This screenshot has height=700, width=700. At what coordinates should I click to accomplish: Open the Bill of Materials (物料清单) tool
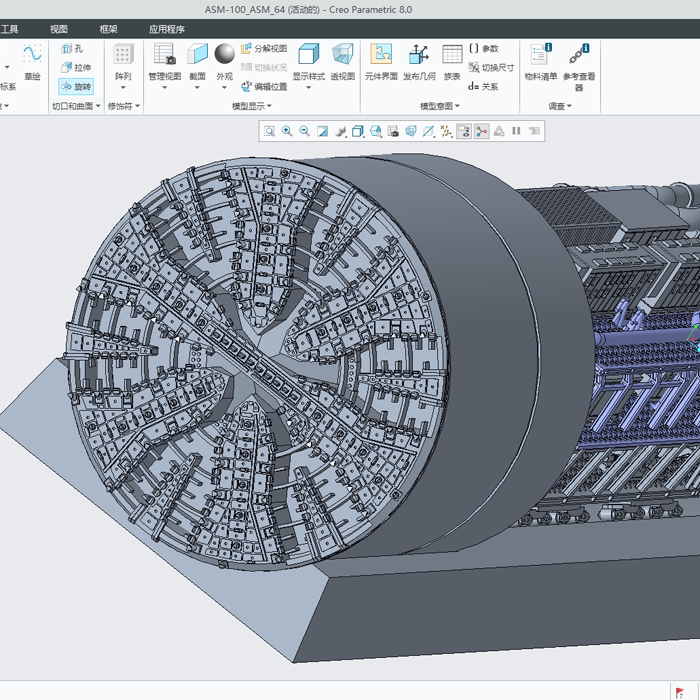click(x=540, y=61)
